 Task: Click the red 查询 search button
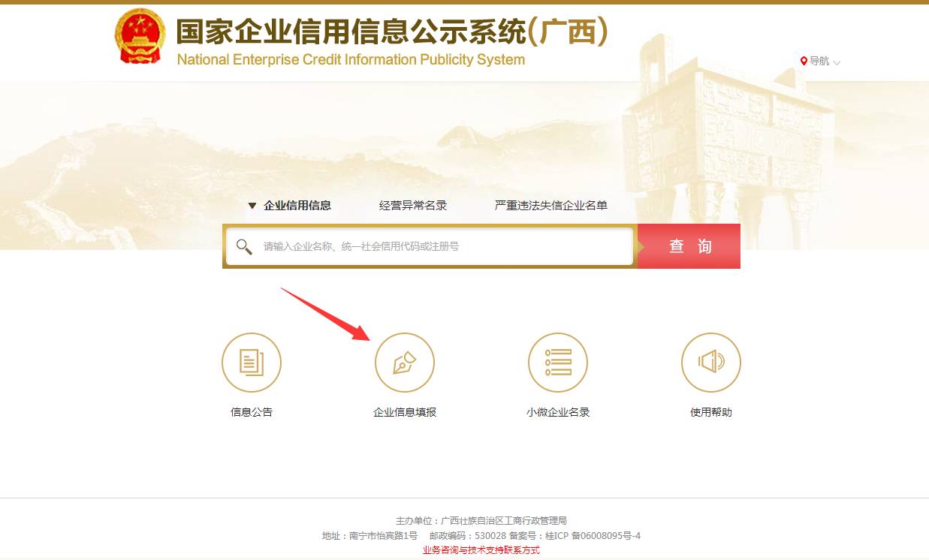coord(689,246)
